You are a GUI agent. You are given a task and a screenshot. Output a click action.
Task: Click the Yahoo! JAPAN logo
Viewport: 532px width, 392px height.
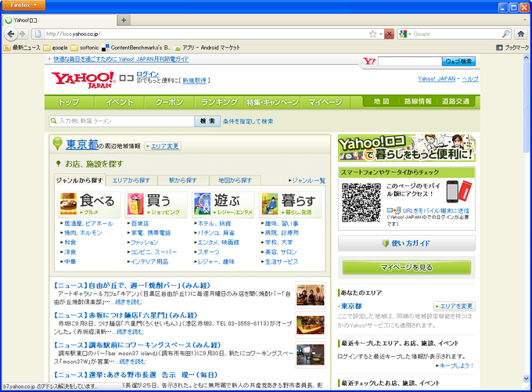pyautogui.click(x=83, y=80)
